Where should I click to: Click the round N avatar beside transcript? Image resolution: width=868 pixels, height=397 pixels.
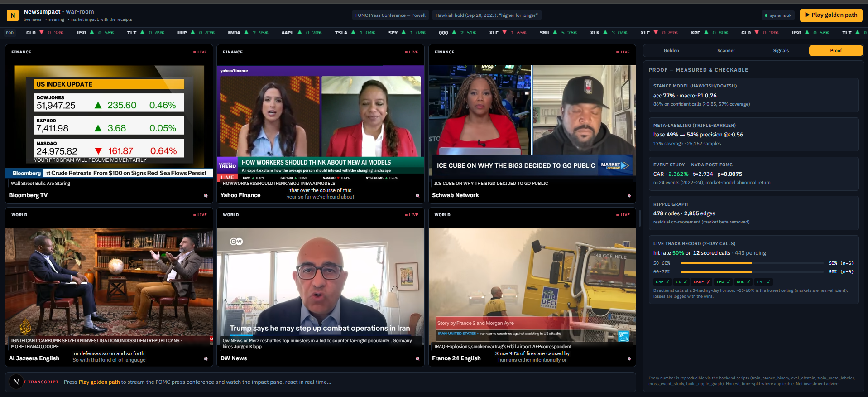pyautogui.click(x=16, y=382)
